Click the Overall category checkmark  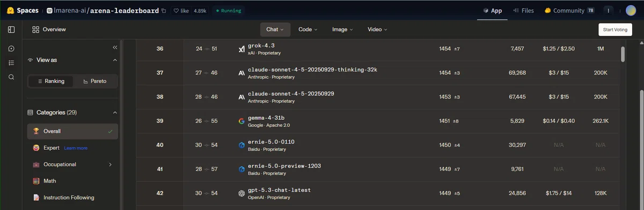110,131
